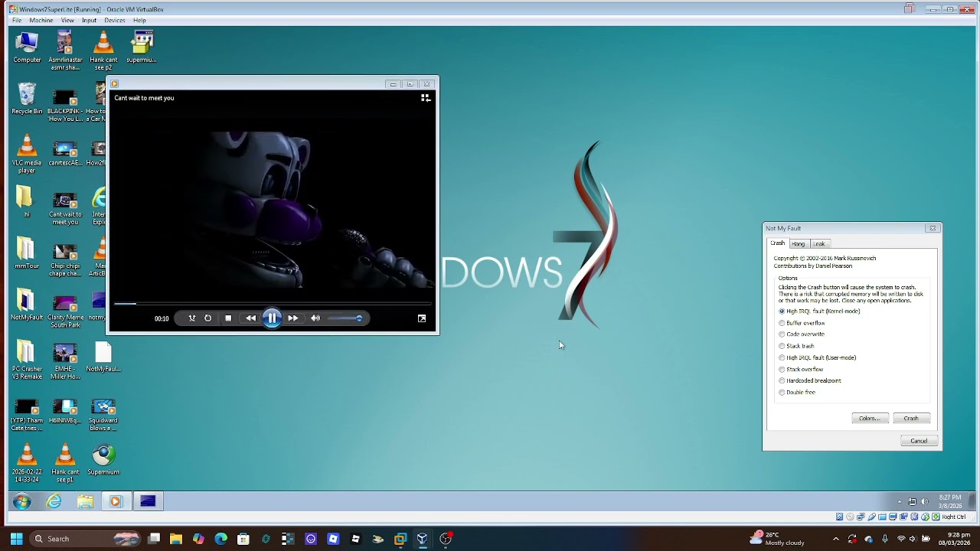Select Squidward blows a... video file

[x=103, y=413]
